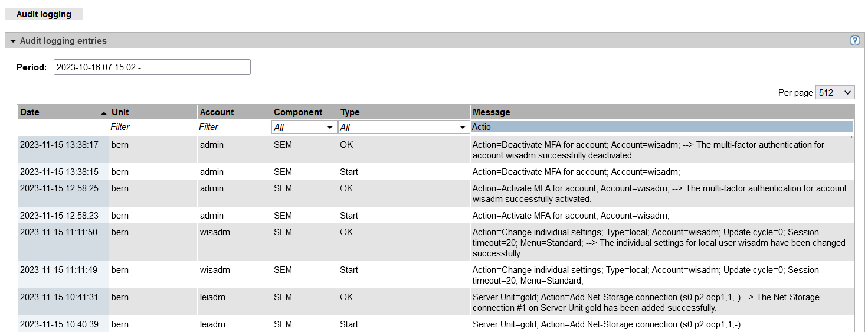The image size is (868, 332).
Task: Open the Per page dropdown
Action: pyautogui.click(x=834, y=93)
